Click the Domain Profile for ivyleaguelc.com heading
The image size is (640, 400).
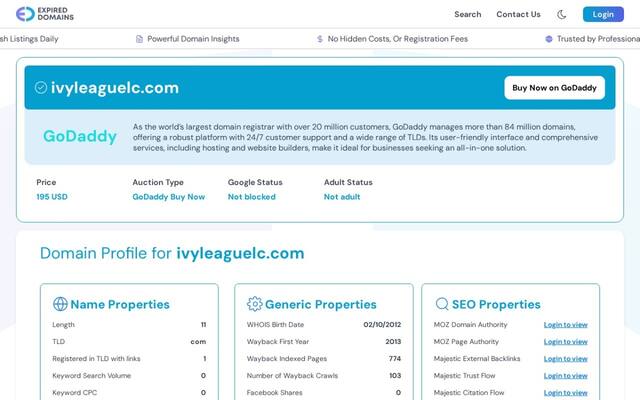[x=172, y=253]
